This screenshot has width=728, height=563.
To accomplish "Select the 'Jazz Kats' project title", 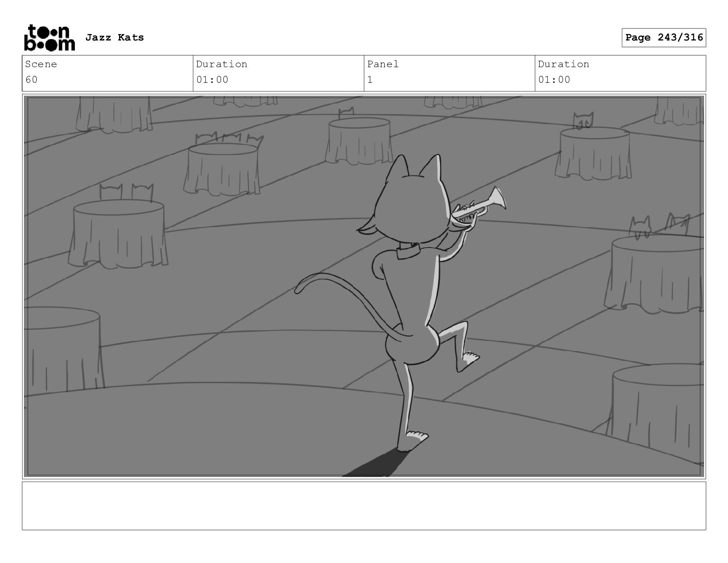I will (x=114, y=38).
